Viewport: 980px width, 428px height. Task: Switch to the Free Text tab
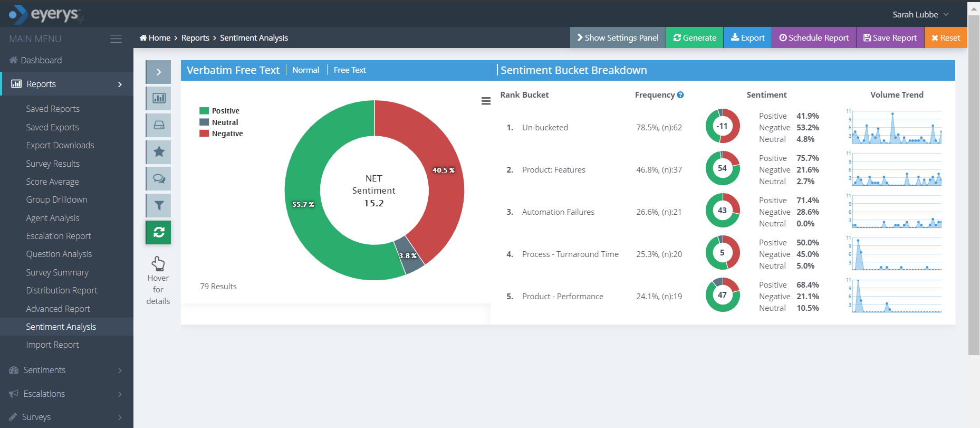[x=350, y=70]
